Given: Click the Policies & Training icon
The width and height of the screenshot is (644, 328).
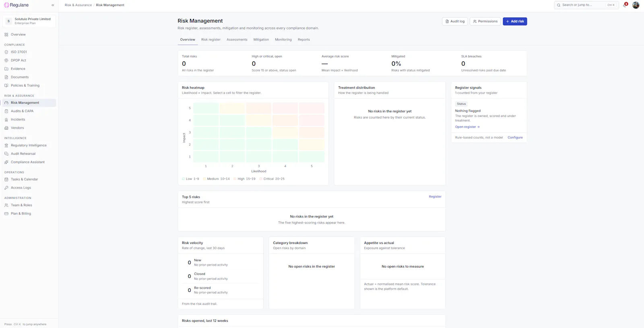Looking at the screenshot, I should coord(6,86).
